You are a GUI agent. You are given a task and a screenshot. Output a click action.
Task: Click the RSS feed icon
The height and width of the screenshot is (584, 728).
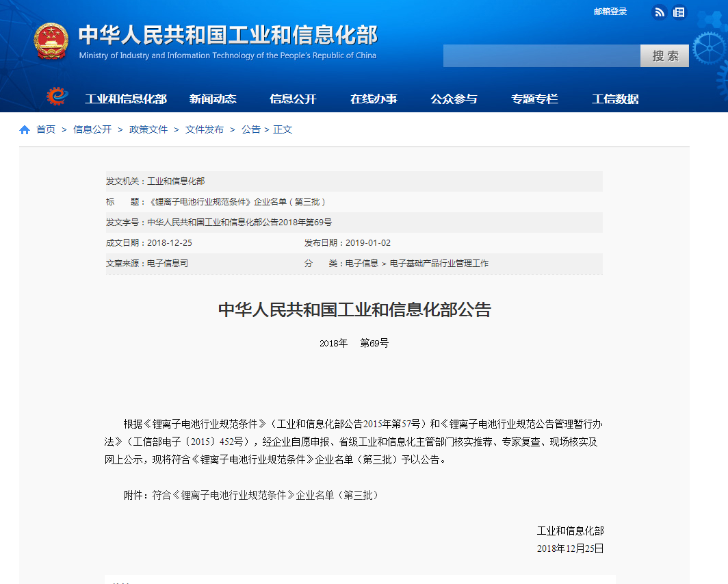[660, 12]
